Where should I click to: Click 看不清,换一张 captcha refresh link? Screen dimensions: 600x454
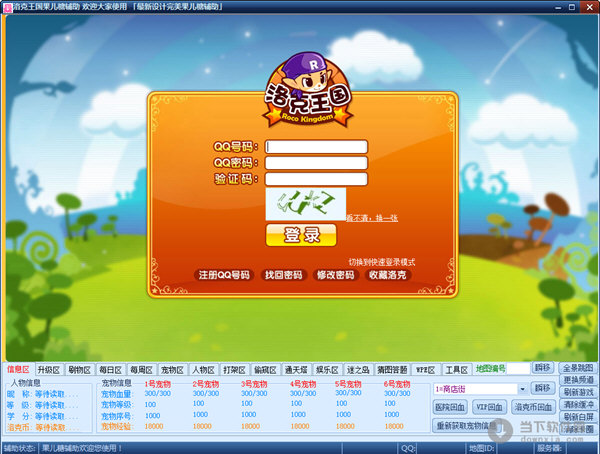tap(372, 217)
